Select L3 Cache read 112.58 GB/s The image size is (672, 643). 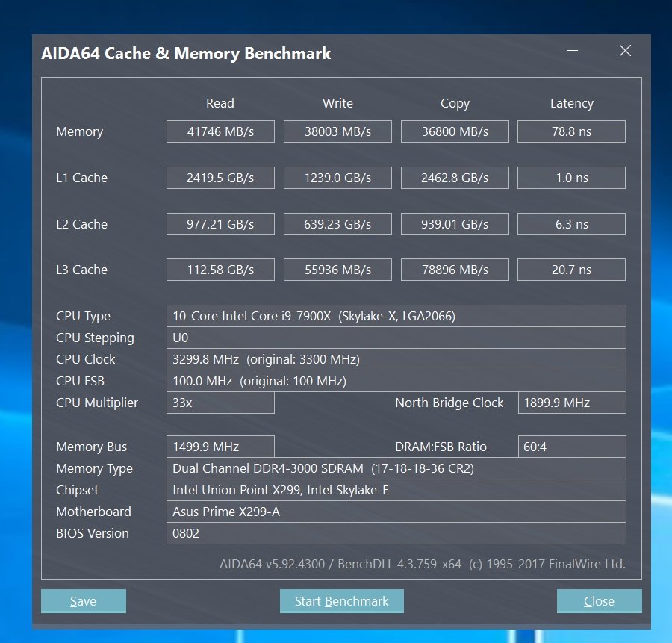pos(220,269)
